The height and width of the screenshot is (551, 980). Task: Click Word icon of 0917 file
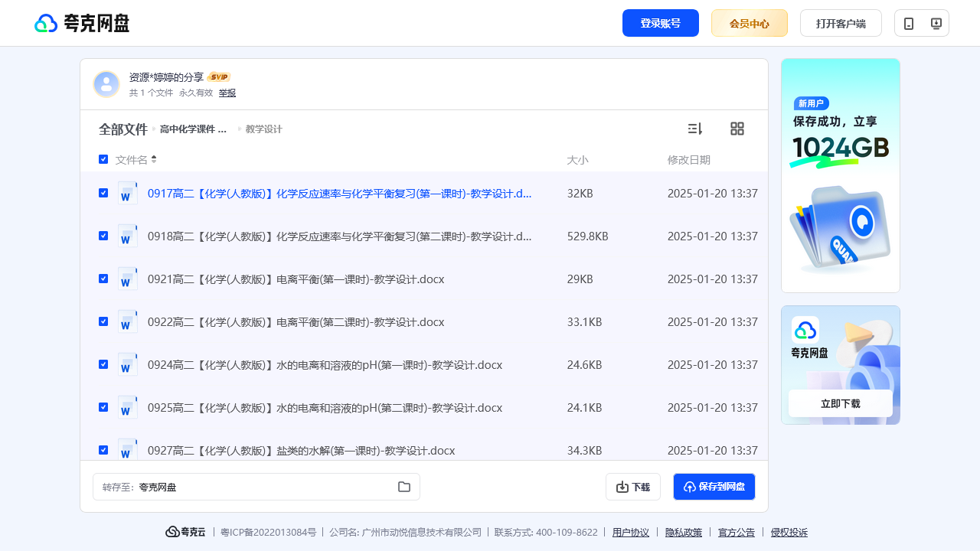coord(128,193)
